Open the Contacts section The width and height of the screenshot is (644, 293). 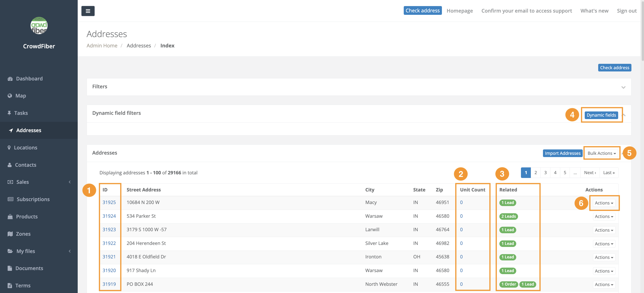26,165
